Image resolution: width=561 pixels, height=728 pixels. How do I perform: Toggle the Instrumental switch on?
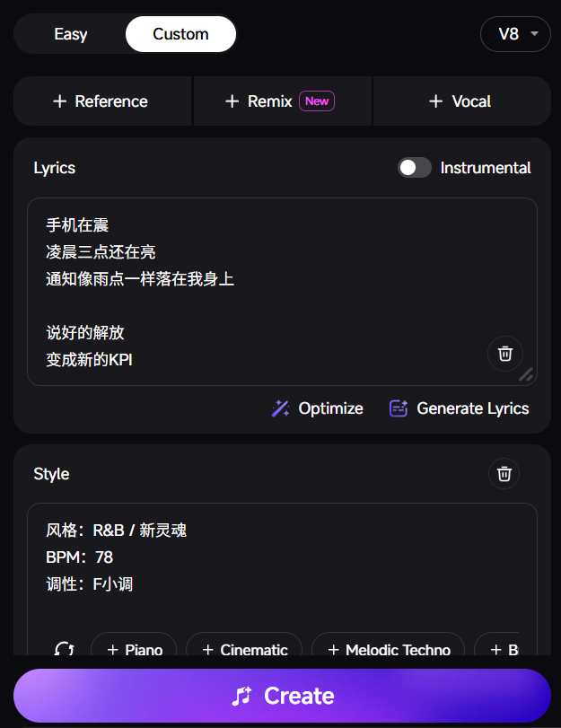pyautogui.click(x=415, y=168)
